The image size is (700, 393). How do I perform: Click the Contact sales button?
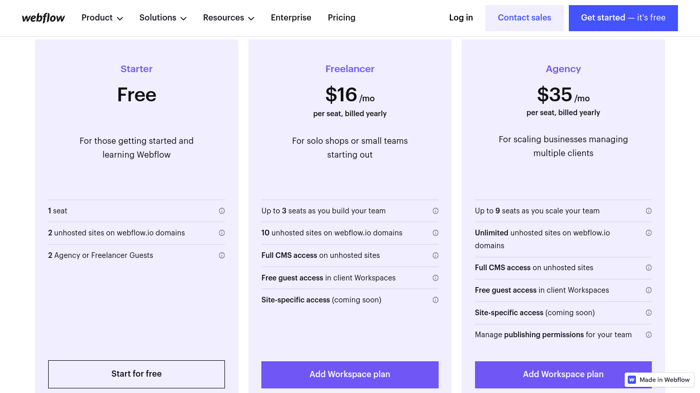click(x=524, y=18)
